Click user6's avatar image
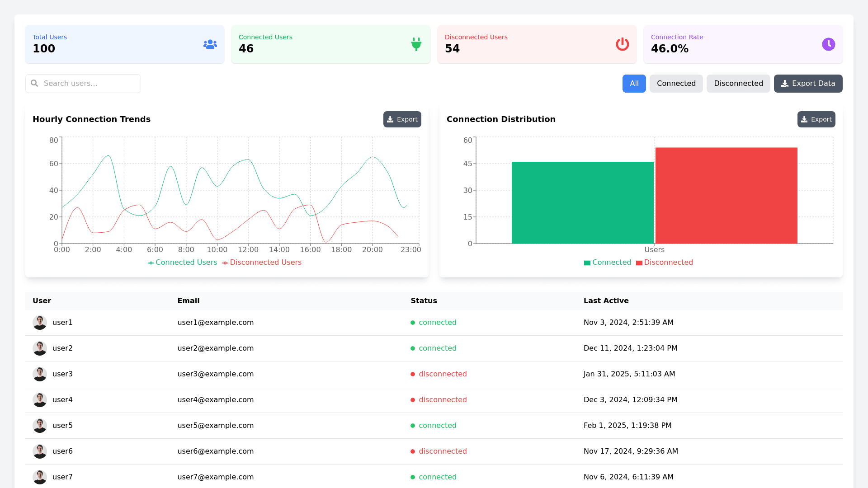The image size is (868, 488). tap(40, 451)
